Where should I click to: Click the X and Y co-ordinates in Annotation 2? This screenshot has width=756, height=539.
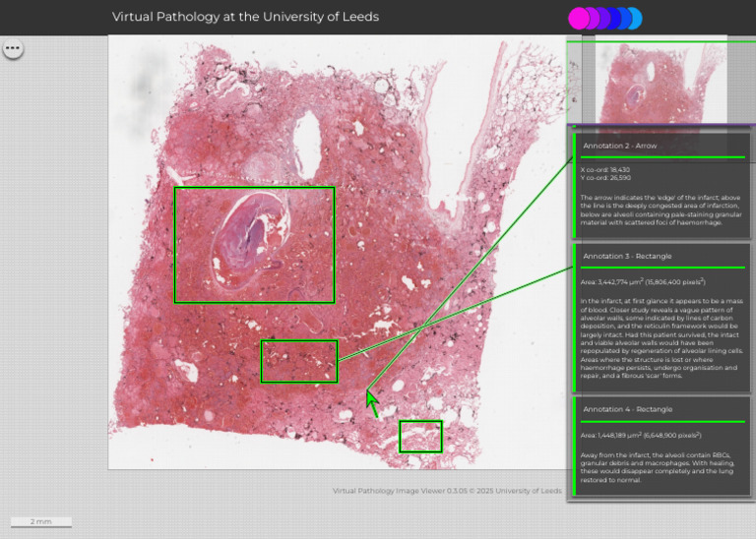pos(605,173)
